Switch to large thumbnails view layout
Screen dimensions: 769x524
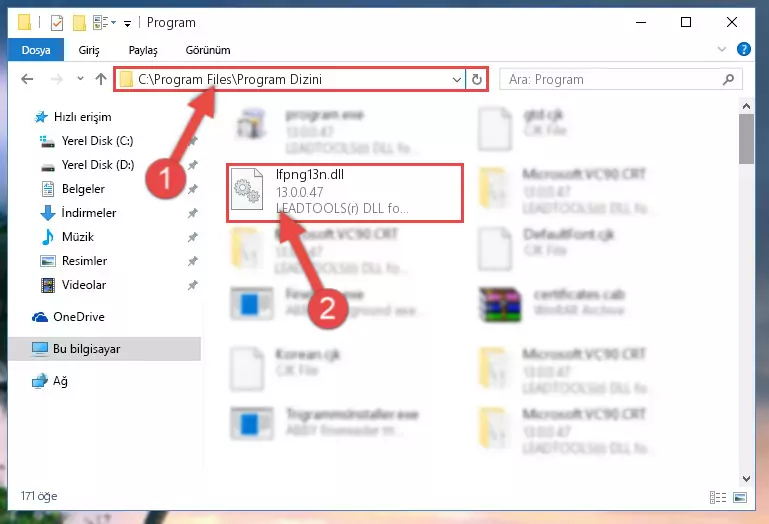(740, 498)
